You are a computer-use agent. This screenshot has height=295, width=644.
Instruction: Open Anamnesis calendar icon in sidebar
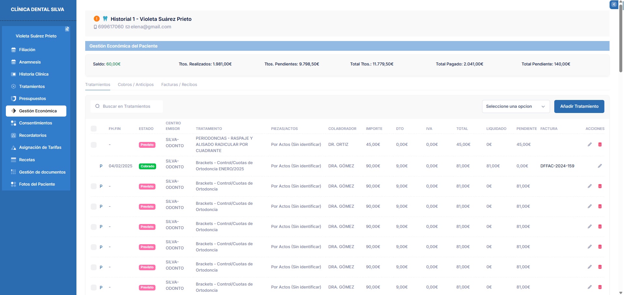pyautogui.click(x=13, y=62)
